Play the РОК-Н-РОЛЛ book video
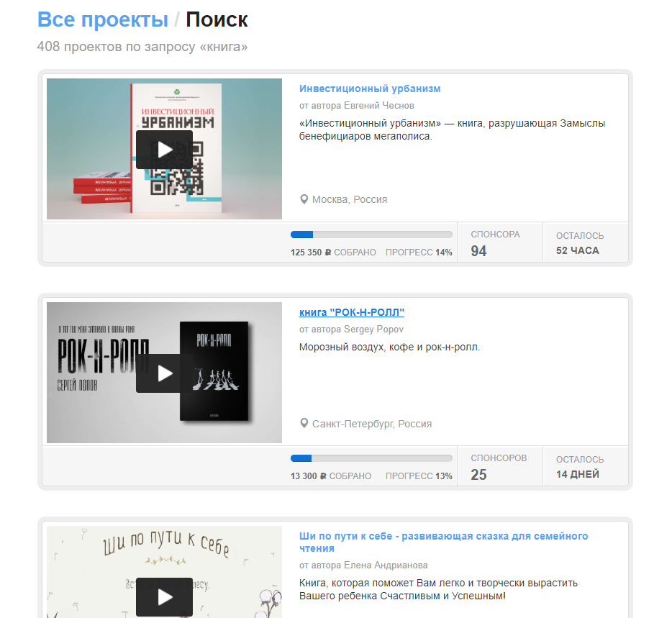 164,373
